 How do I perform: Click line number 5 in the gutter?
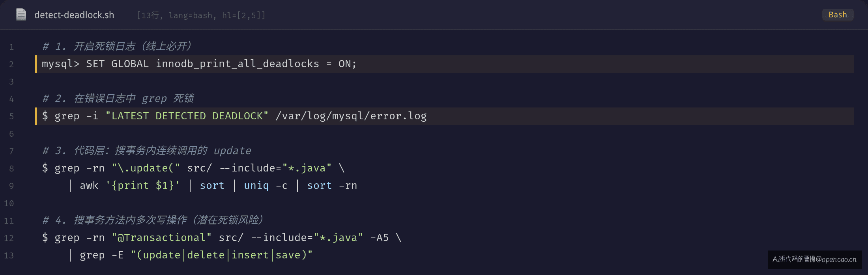(x=11, y=117)
